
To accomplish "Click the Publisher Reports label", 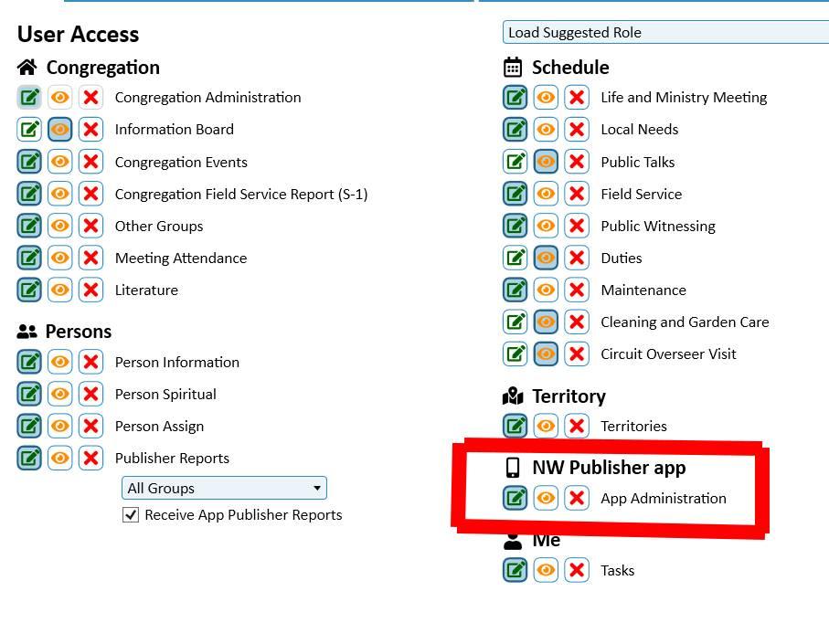I will [172, 459].
